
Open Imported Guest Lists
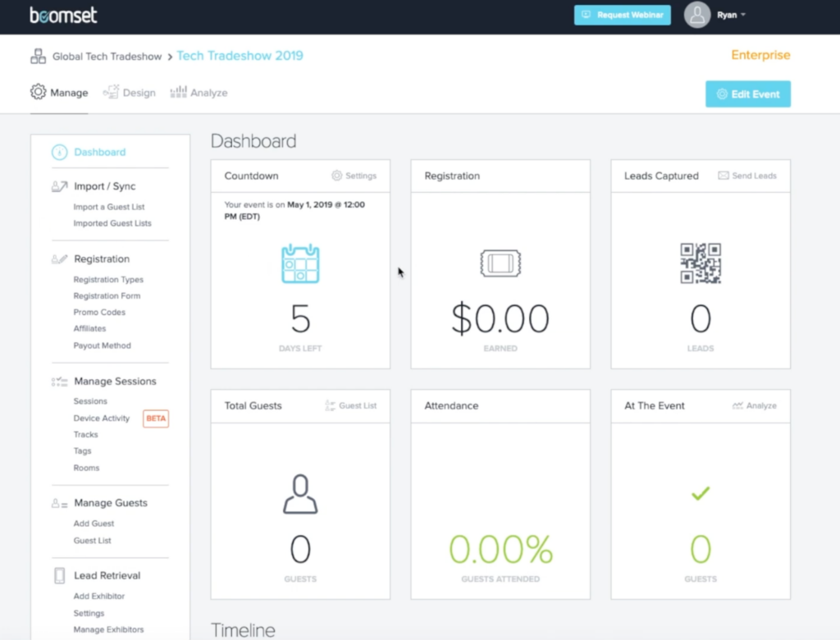pos(112,223)
